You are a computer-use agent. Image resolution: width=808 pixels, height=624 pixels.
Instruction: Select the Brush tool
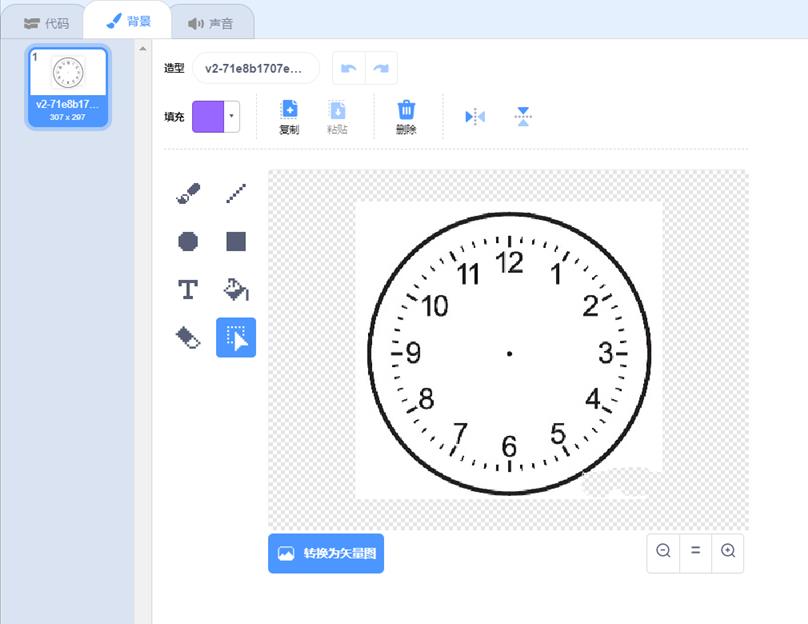(x=189, y=193)
